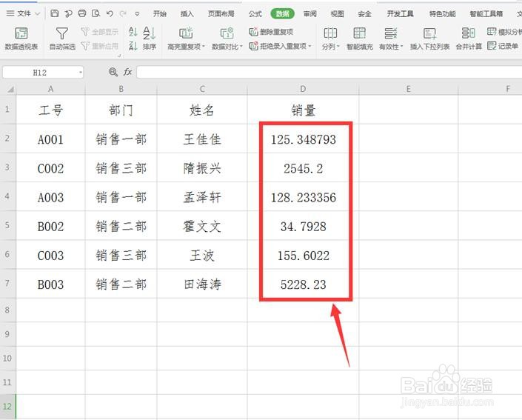Switch to the 视图 View tab
Screen dimensions: 522x420
(337, 13)
